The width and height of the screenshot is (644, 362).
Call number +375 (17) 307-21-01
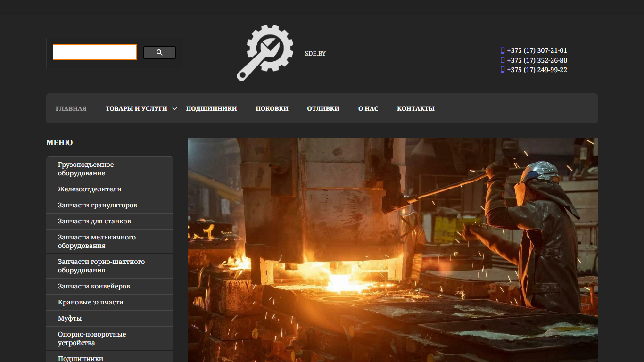click(x=537, y=50)
